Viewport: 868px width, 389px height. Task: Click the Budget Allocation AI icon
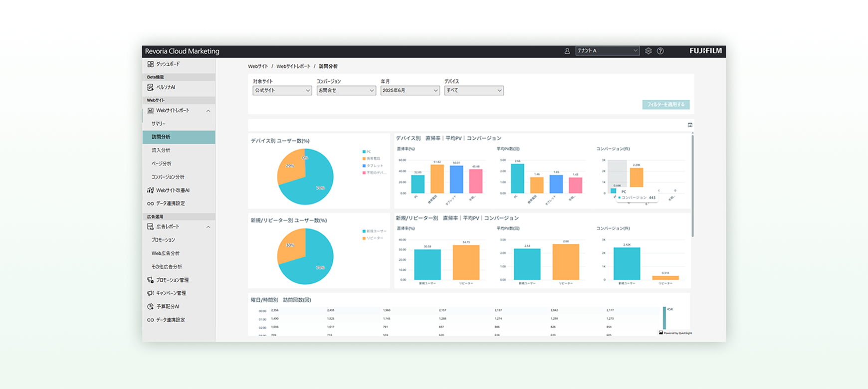click(150, 307)
